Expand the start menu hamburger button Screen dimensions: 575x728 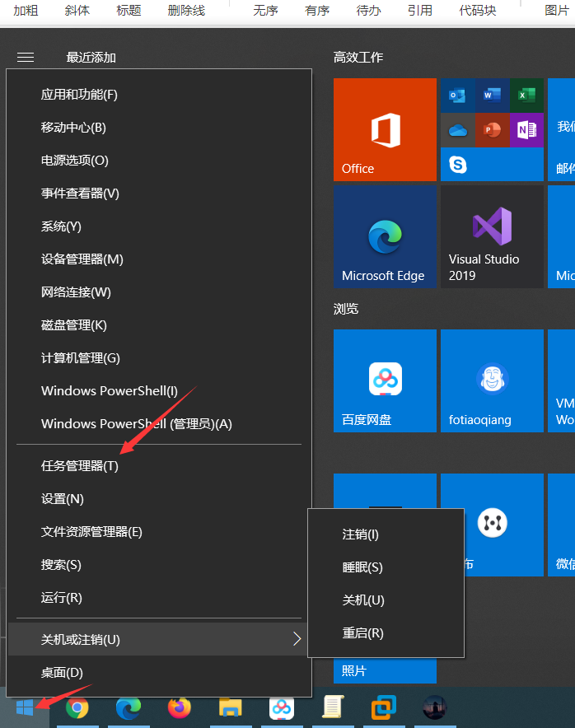(26, 57)
